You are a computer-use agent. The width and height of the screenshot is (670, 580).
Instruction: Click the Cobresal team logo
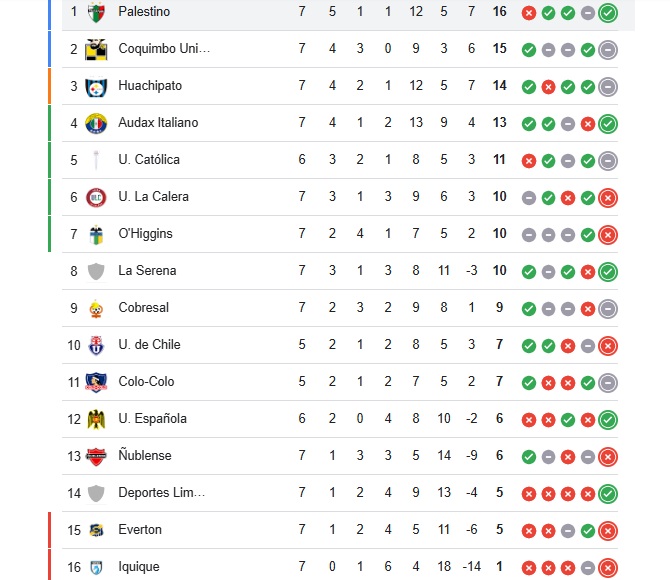point(96,308)
